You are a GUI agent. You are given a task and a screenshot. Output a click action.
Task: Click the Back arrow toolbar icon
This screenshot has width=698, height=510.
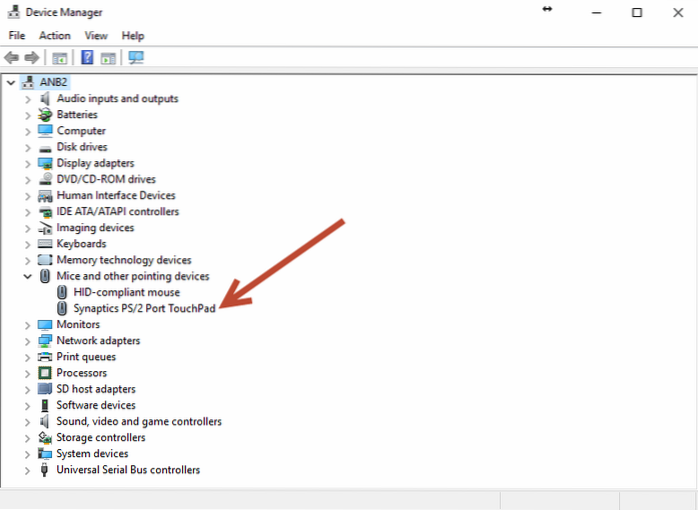pyautogui.click(x=11, y=57)
